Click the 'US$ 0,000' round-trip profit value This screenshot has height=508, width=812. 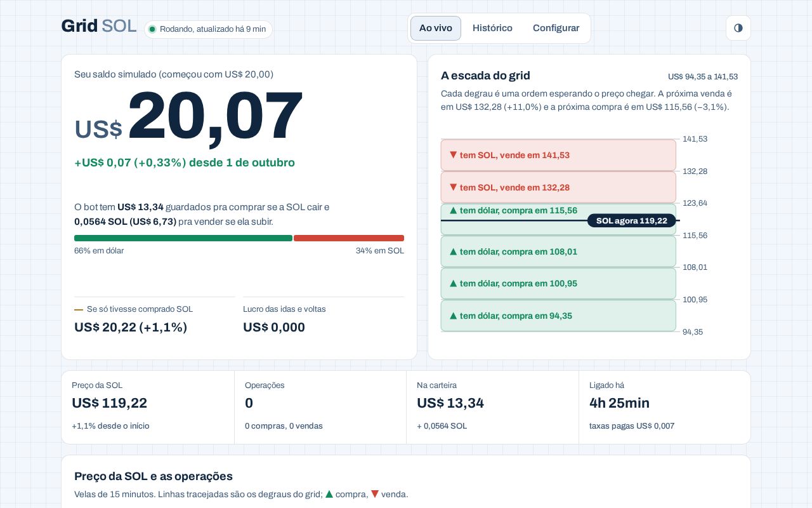(274, 327)
